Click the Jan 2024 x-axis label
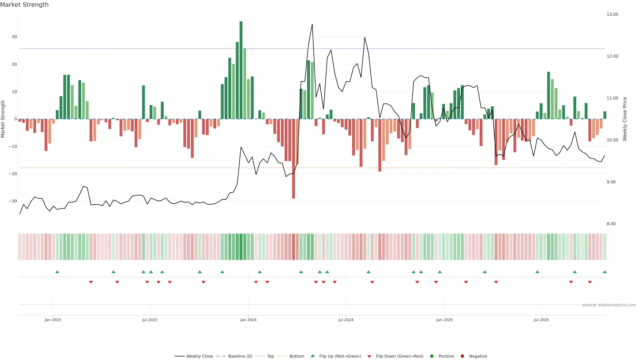The width and height of the screenshot is (644, 362). 248,320
